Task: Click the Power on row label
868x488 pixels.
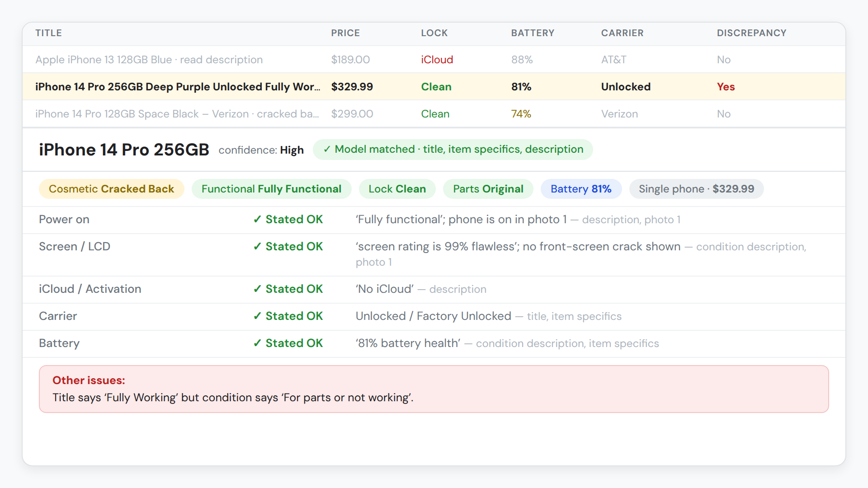Action: (64, 220)
